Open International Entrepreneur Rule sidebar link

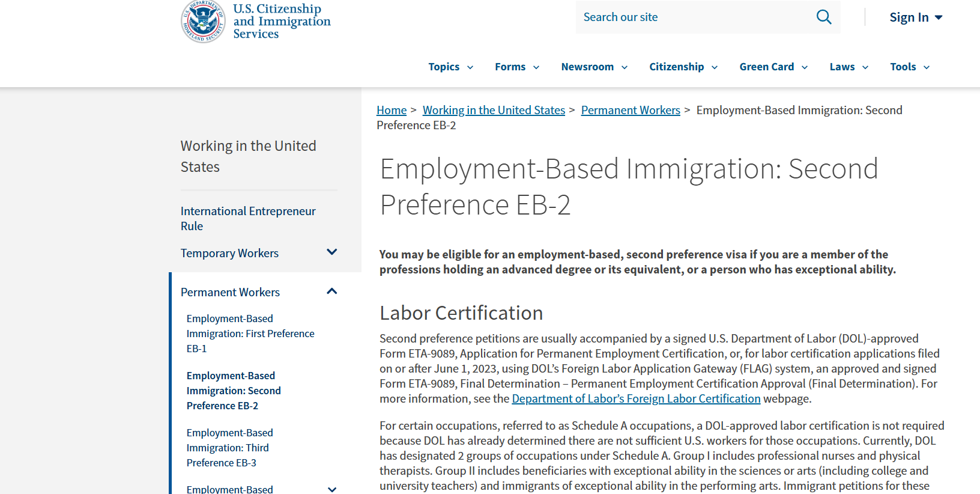pos(248,219)
